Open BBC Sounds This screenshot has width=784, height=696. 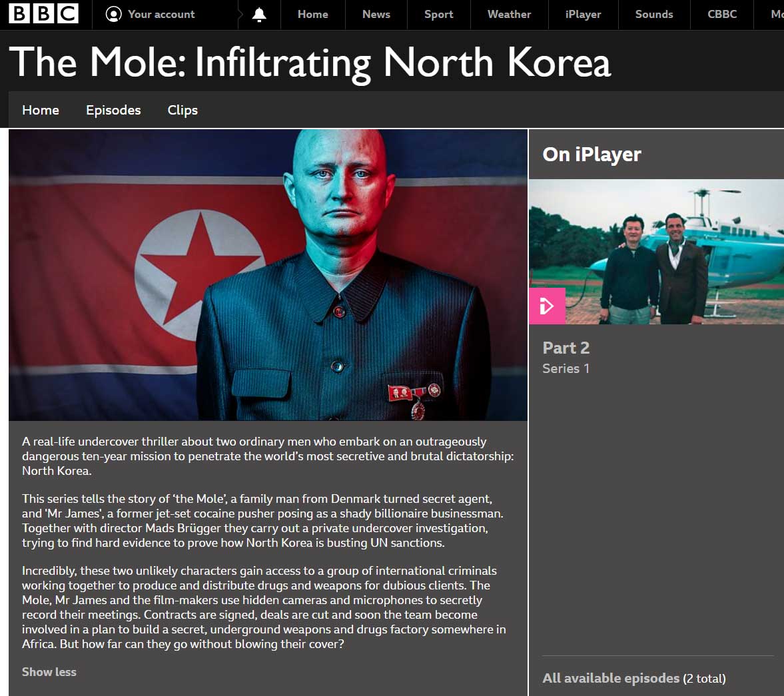653,13
